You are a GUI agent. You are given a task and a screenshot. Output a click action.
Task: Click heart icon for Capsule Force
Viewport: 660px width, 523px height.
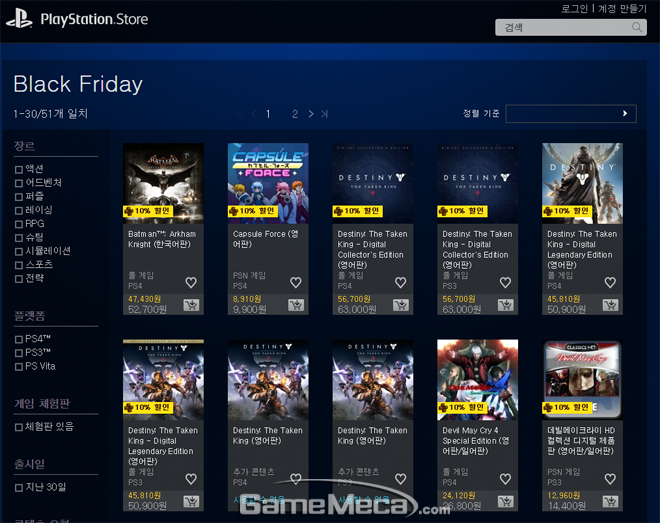pyautogui.click(x=296, y=283)
